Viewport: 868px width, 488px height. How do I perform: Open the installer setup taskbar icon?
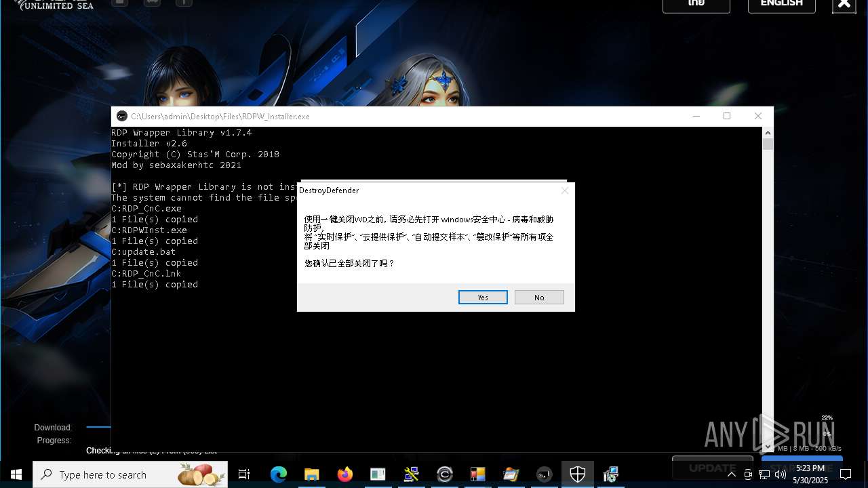[611, 474]
